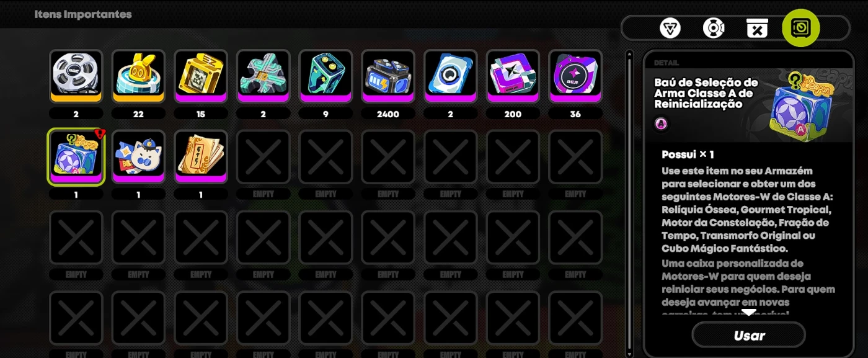
Task: Select the yellow cube item with 15
Action: click(201, 76)
